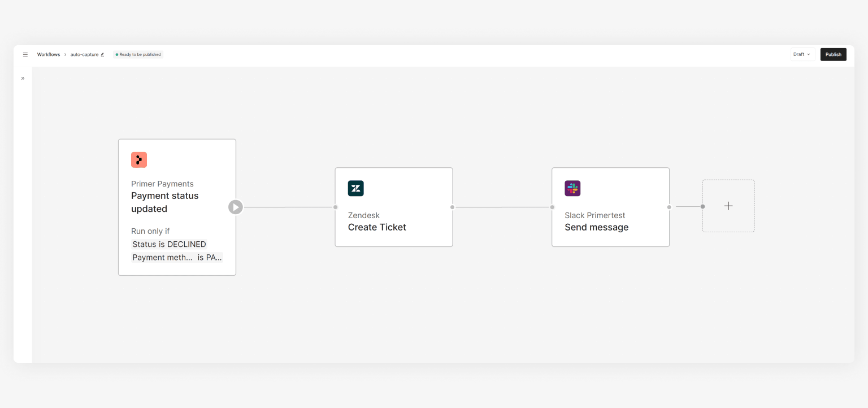Image resolution: width=868 pixels, height=408 pixels.
Task: Click the auto-capture workflow name
Action: coord(84,54)
